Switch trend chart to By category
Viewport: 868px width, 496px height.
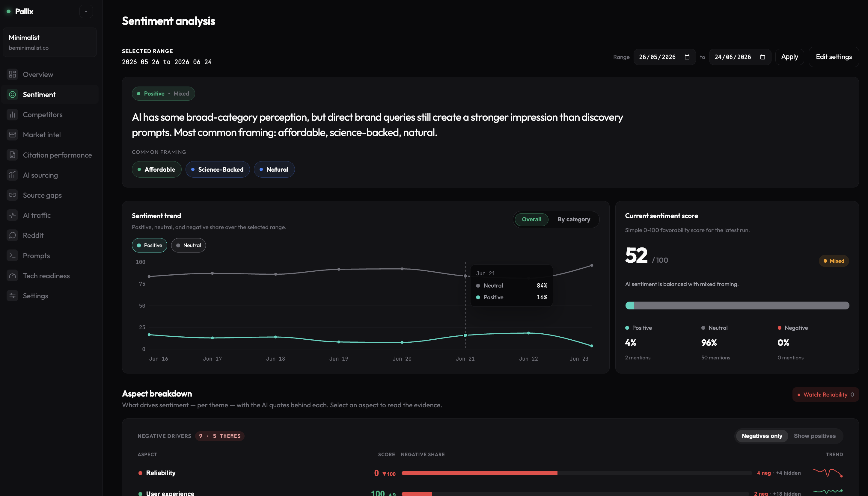point(574,219)
